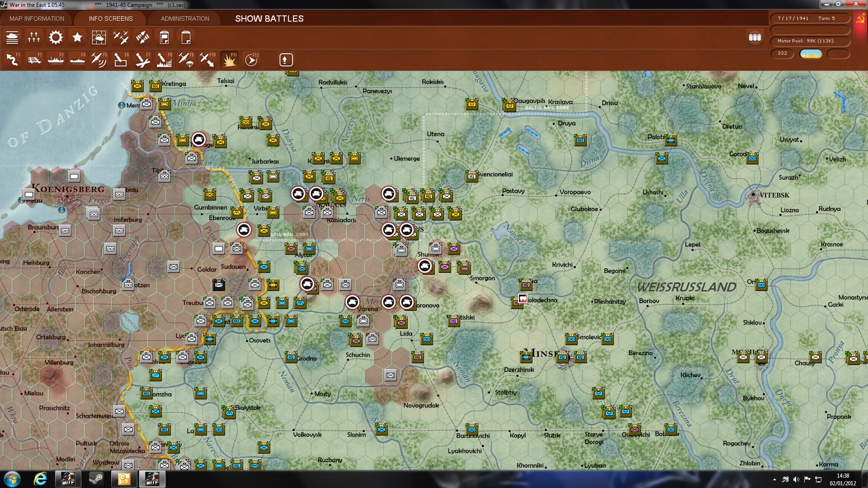Click the star victory screen icon
Screen dimensions: 868x488
pos(77,38)
